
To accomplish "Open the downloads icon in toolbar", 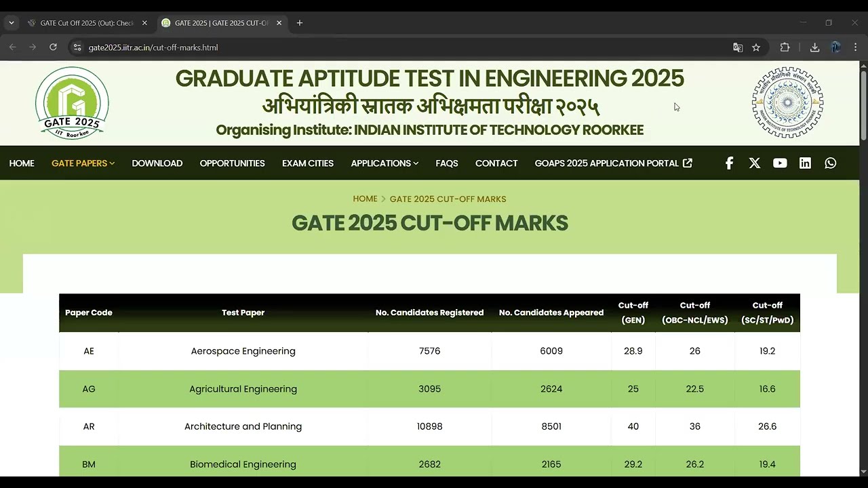I will pyautogui.click(x=815, y=47).
